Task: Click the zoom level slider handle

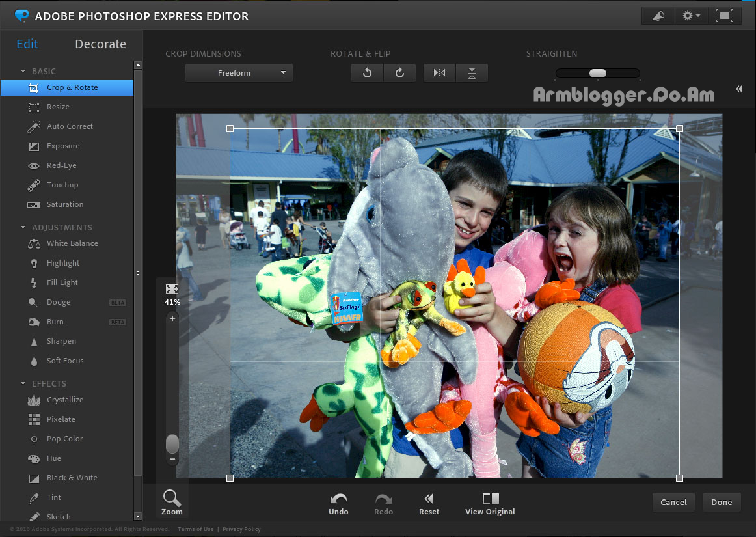Action: click(x=172, y=444)
